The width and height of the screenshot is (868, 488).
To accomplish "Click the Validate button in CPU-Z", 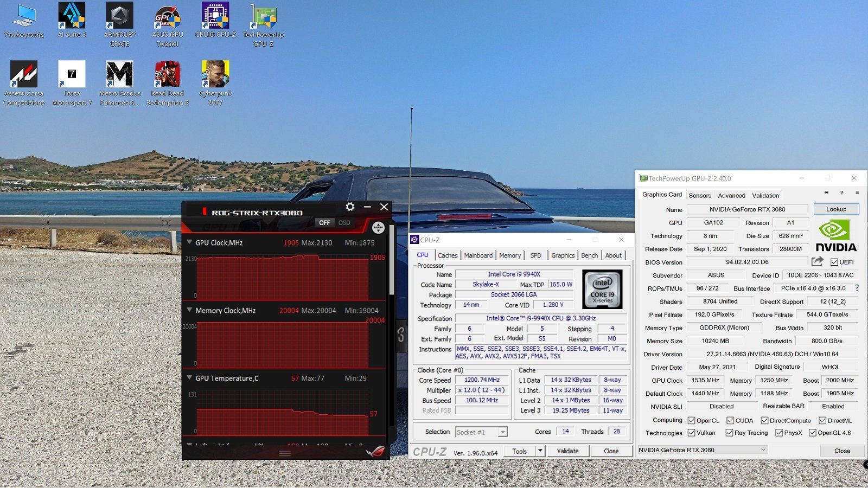I will coord(567,451).
